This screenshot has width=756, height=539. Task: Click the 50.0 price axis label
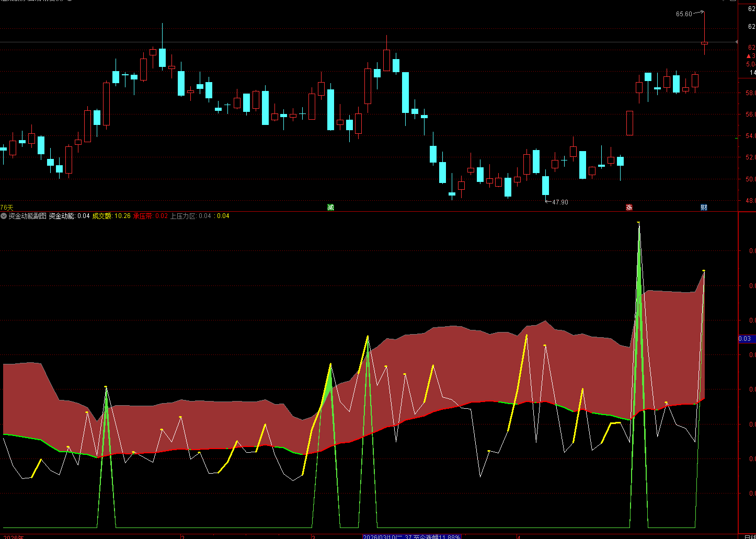(750, 179)
